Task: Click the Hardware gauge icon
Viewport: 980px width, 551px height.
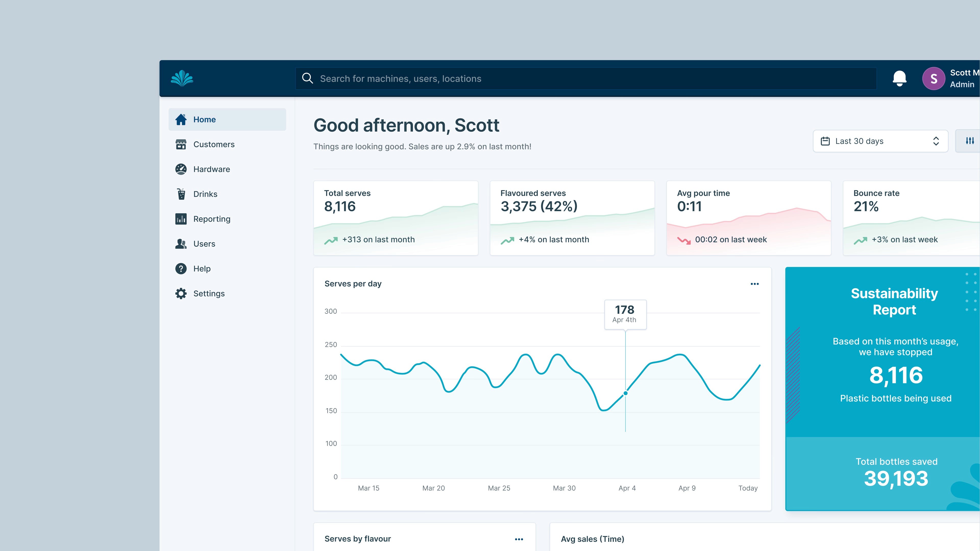Action: 181,169
